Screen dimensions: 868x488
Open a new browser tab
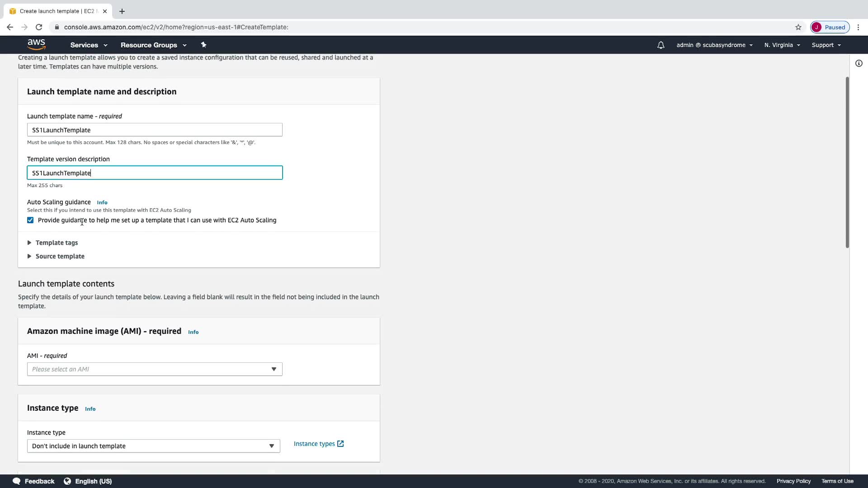(x=122, y=11)
